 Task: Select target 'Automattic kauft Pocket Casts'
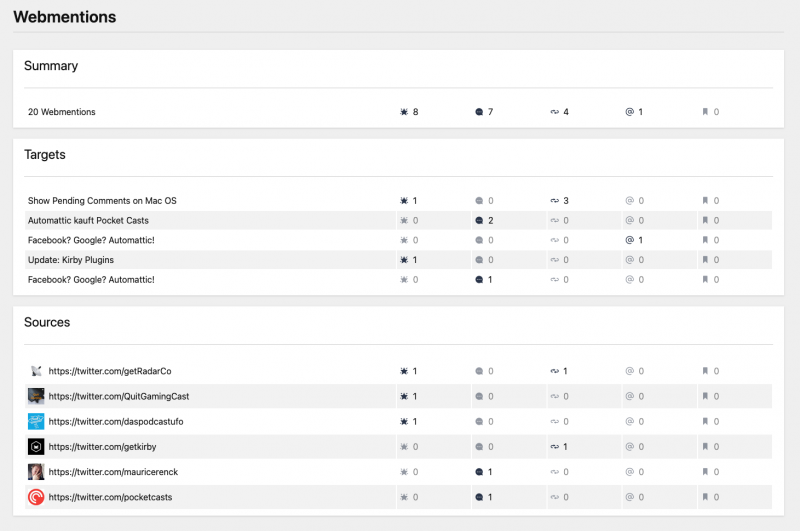tap(88, 220)
